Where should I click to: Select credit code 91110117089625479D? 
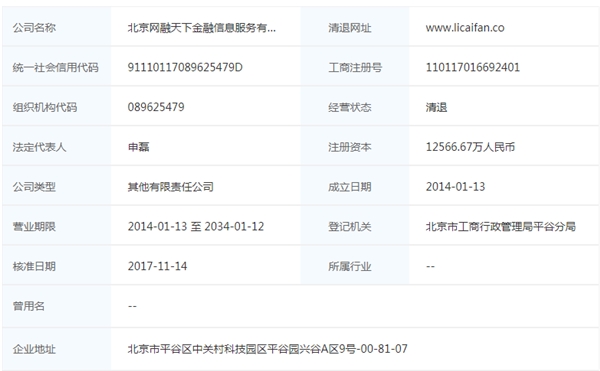[185, 67]
